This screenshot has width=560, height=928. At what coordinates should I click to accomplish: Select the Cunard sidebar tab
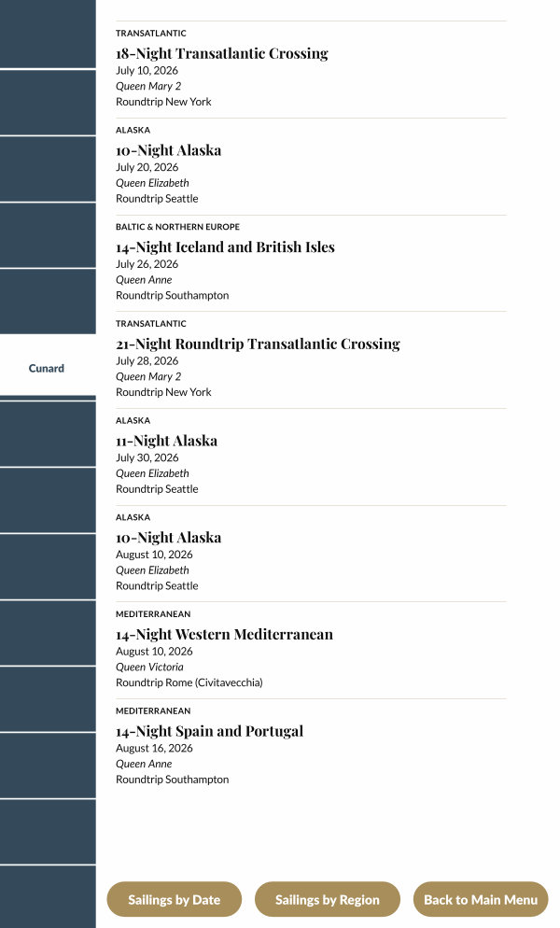point(47,368)
